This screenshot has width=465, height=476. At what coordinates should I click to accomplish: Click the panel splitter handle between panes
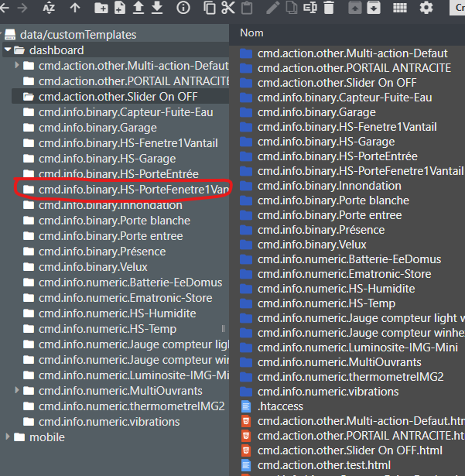(223, 328)
